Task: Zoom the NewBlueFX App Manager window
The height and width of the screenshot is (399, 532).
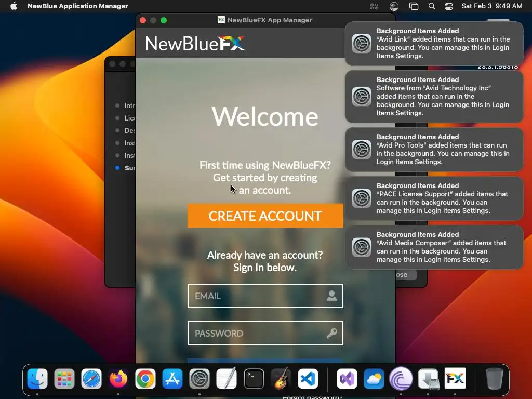Action: [x=164, y=20]
